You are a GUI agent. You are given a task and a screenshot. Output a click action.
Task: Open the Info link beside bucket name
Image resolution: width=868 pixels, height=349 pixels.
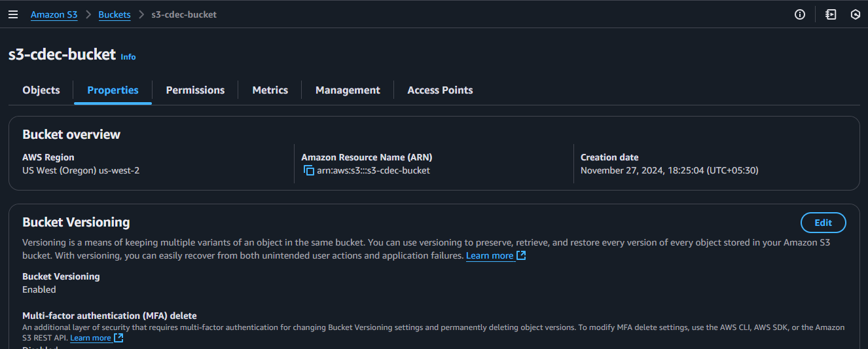(x=128, y=57)
